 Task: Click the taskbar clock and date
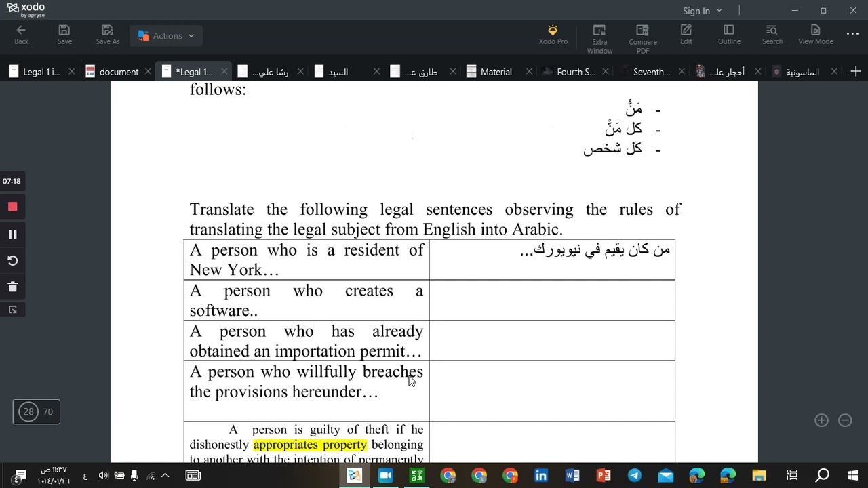[53, 475]
